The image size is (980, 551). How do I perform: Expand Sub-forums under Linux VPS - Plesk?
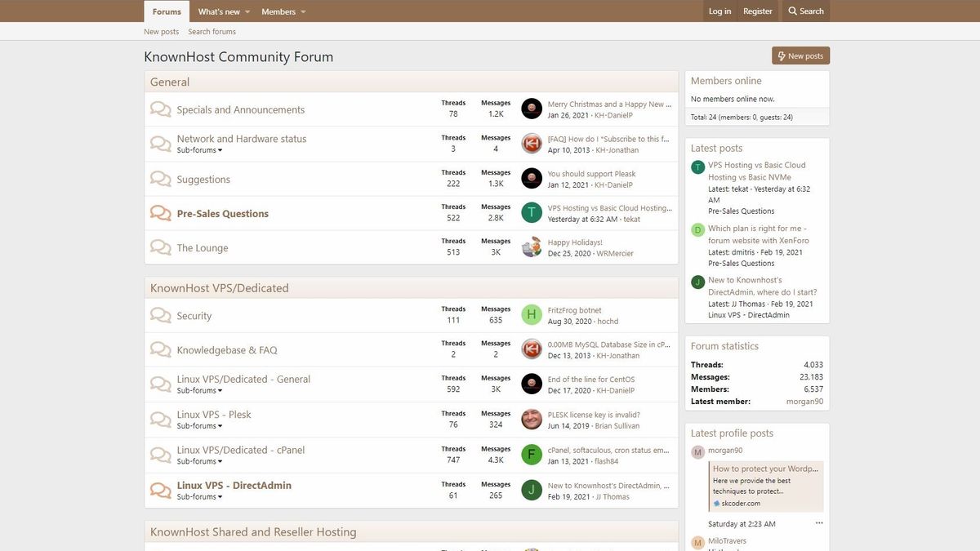coord(199,425)
